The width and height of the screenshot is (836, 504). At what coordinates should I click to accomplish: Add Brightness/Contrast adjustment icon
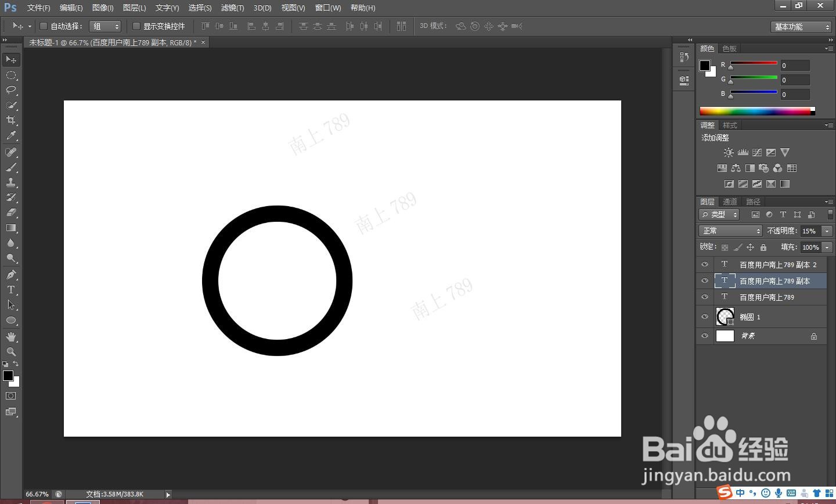(729, 153)
